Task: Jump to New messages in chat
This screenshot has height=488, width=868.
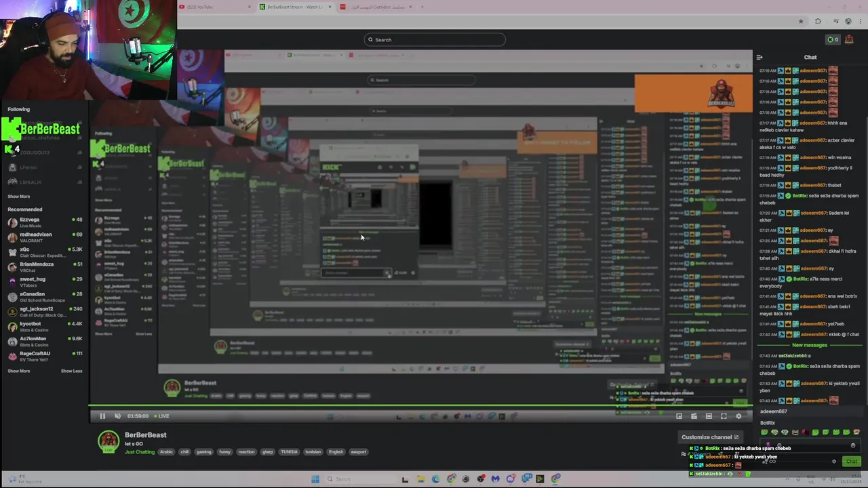Action: click(810, 345)
